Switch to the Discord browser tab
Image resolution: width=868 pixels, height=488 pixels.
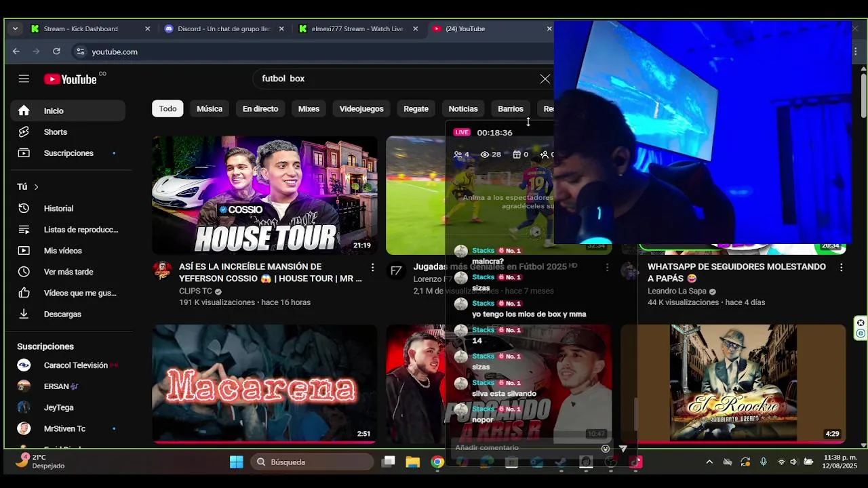pyautogui.click(x=224, y=28)
